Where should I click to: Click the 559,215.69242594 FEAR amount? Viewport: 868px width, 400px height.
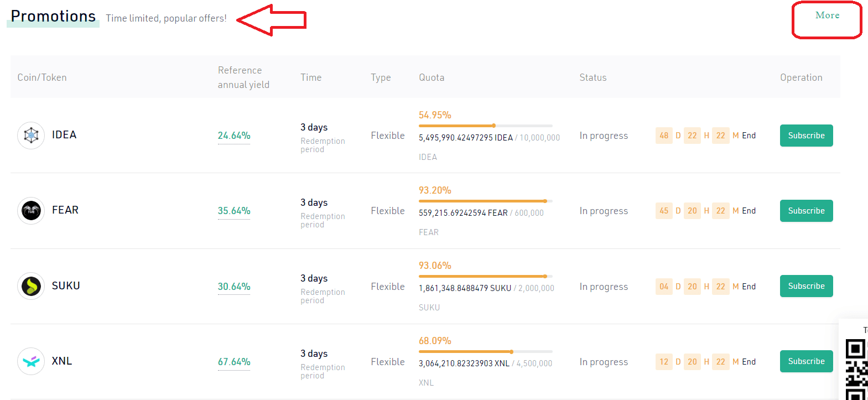tap(463, 213)
